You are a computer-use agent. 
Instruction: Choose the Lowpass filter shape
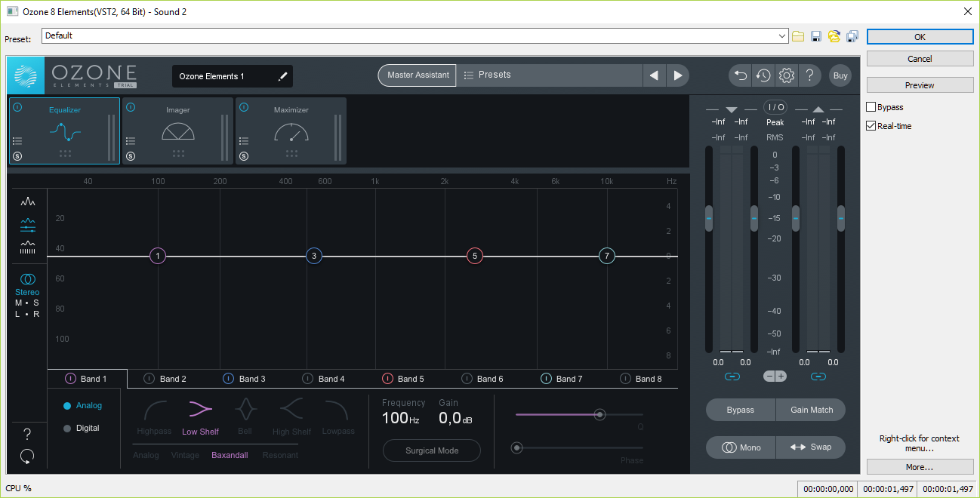(337, 417)
